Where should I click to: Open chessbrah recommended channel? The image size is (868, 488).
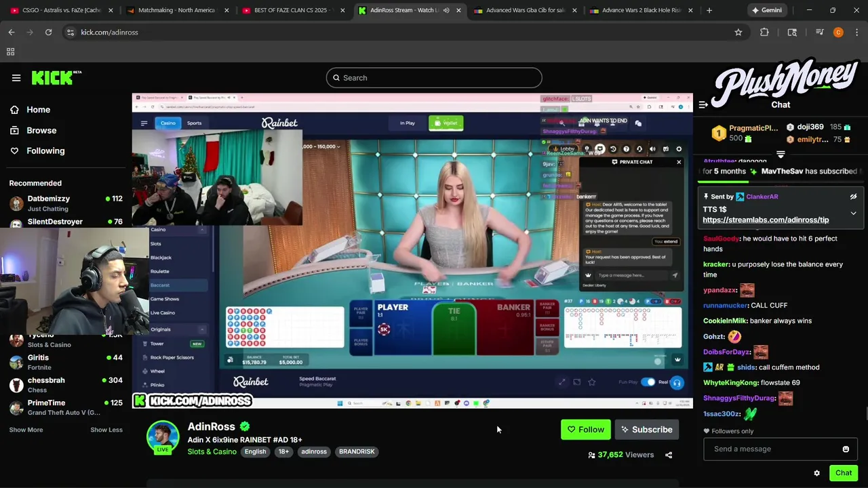(x=66, y=384)
